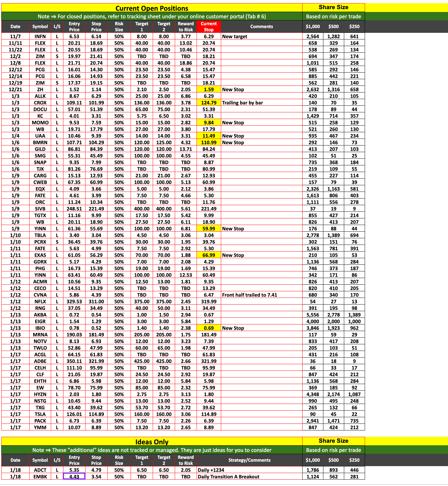
Task: Select the EMBK entry price cell 4.43
Action: pos(74,477)
